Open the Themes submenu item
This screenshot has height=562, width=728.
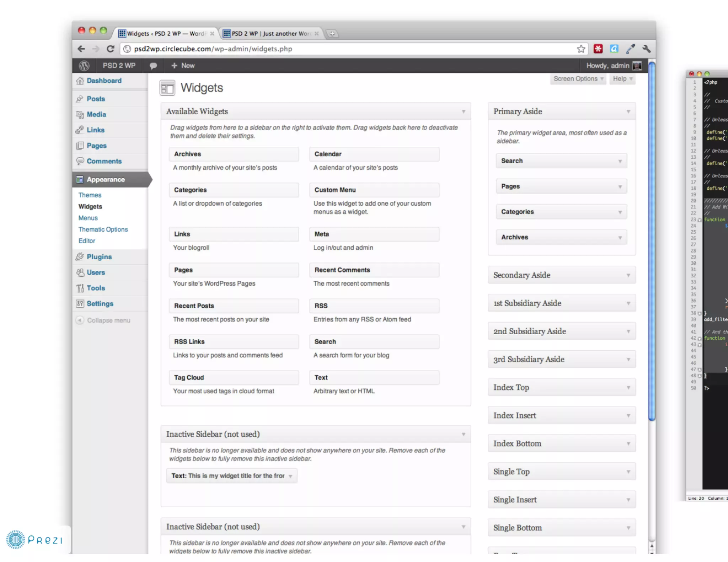(90, 195)
